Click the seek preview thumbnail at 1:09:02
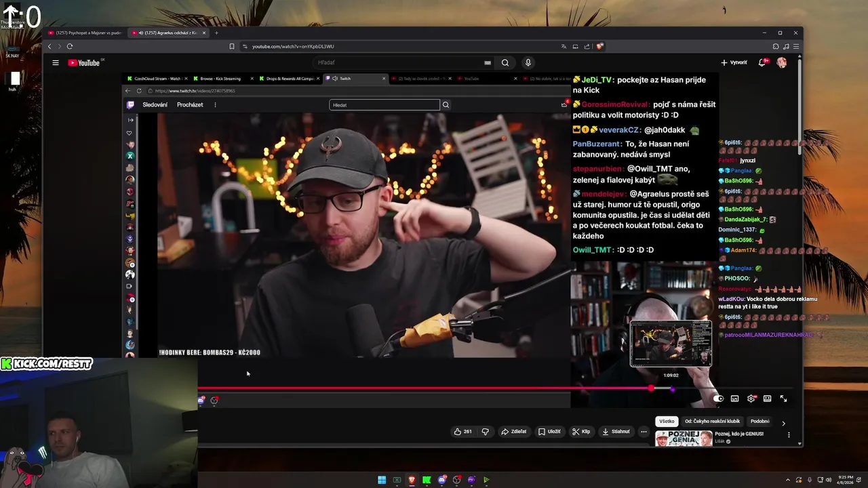 [x=671, y=344]
